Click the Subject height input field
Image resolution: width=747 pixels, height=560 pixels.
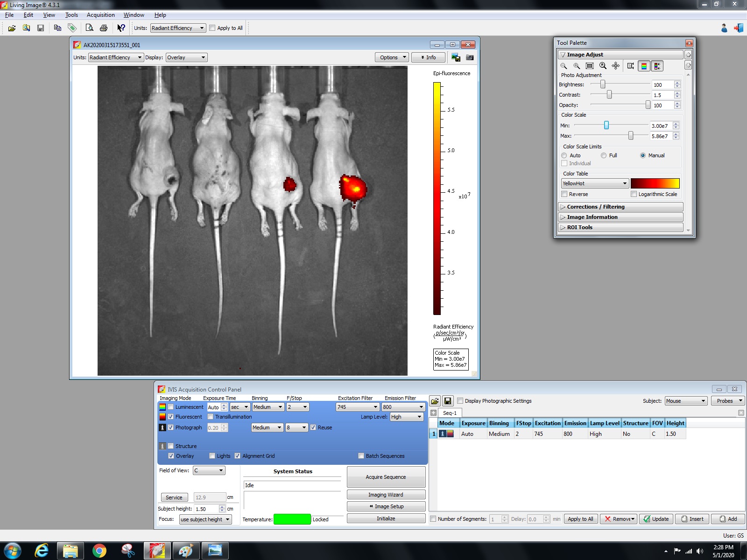click(206, 509)
